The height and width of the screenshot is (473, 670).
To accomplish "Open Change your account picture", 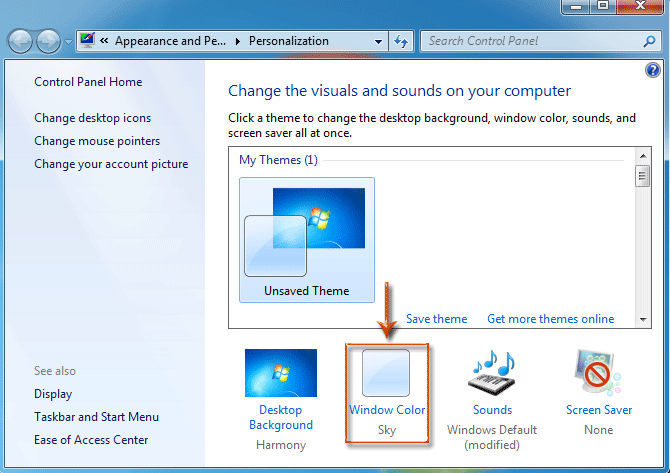I will [111, 164].
